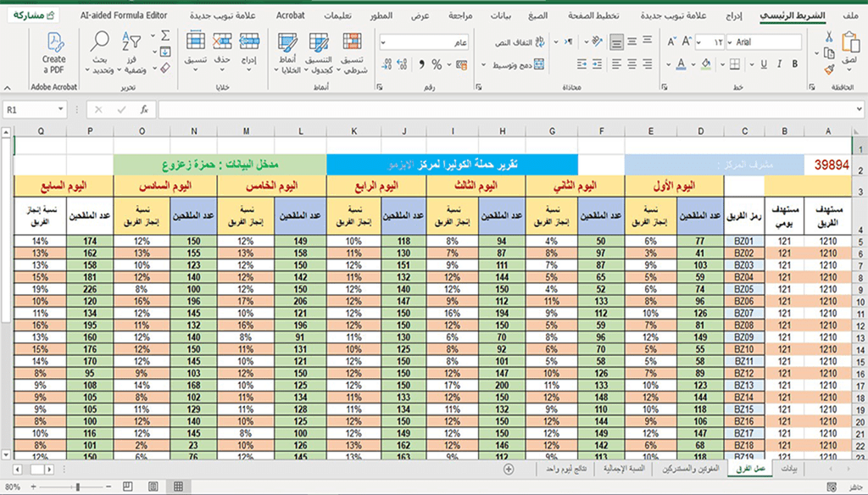Toggle Wrap Text (التفاف النص)

(517, 42)
